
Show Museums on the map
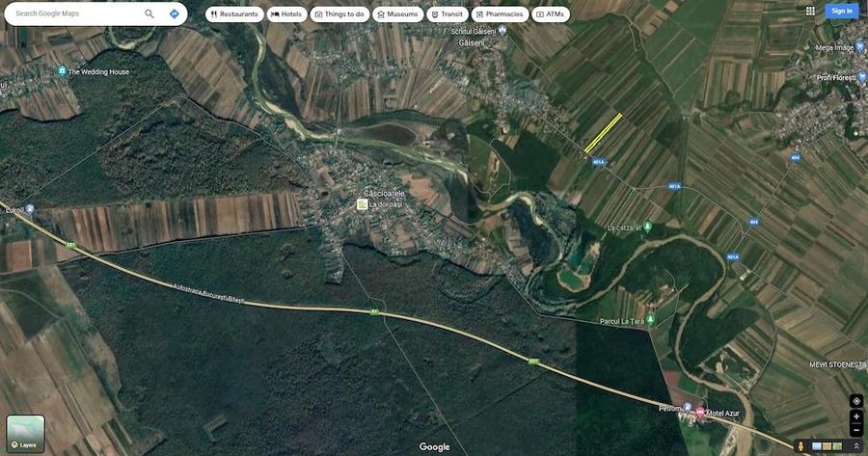398,14
